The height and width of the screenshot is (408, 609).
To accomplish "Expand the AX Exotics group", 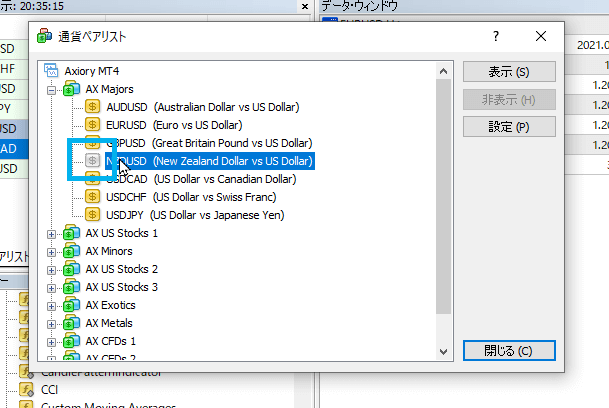I will click(x=51, y=305).
